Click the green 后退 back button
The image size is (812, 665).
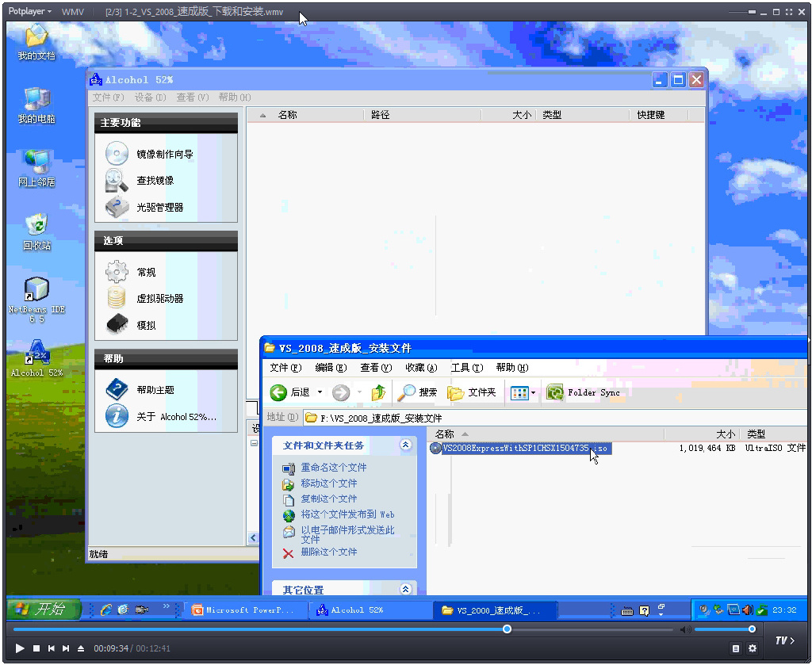(x=290, y=393)
